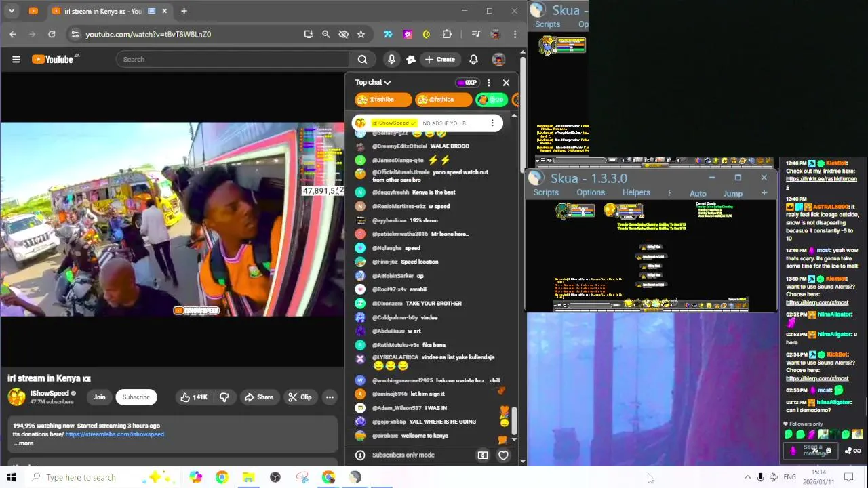The width and height of the screenshot is (868, 488).
Task: Toggle the eye tracking-protection icon
Action: click(344, 34)
